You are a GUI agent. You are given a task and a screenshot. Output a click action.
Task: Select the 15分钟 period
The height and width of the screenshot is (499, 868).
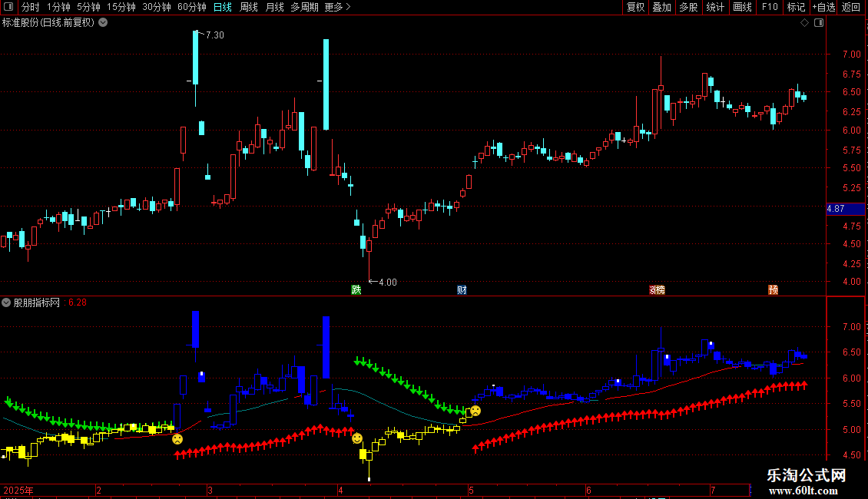click(x=121, y=7)
